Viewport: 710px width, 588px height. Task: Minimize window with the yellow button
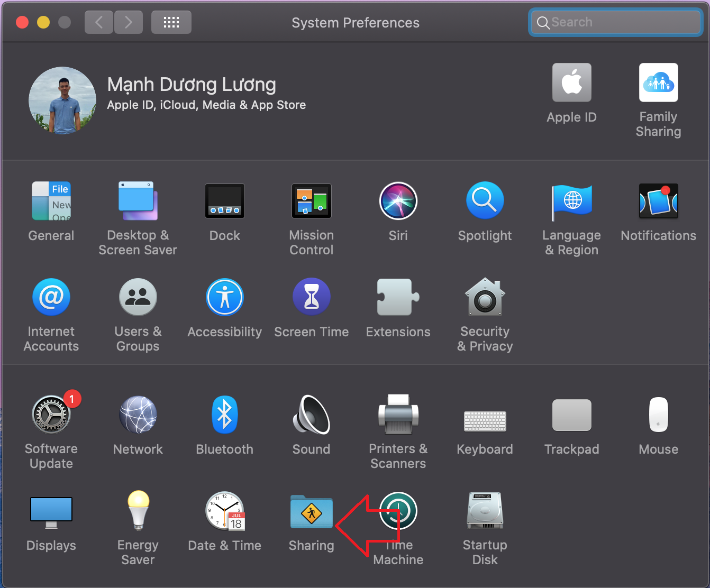(43, 22)
